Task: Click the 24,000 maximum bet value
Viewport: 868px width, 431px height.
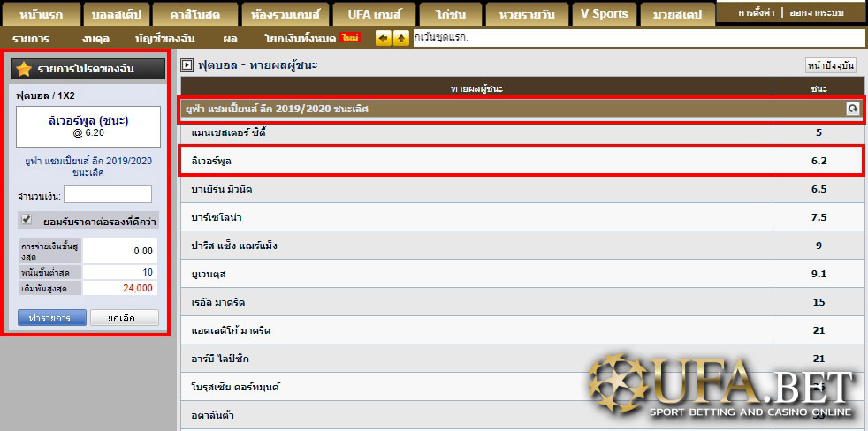Action: 138,288
